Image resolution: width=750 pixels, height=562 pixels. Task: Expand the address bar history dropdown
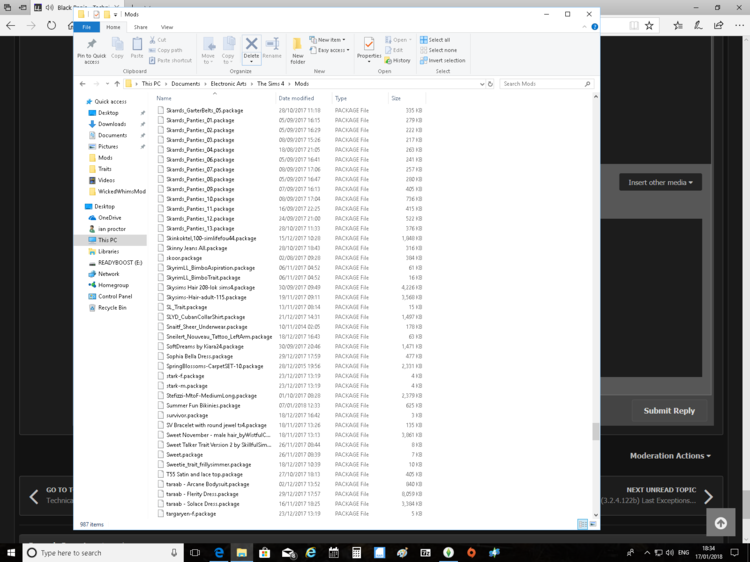pyautogui.click(x=482, y=84)
